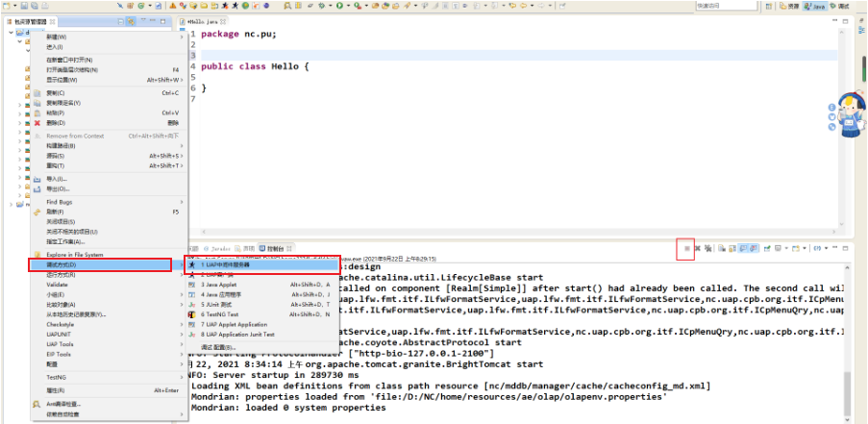The height and width of the screenshot is (424, 868).
Task: Choose 4 Java 应用程序 debug option
Action: coord(260,294)
